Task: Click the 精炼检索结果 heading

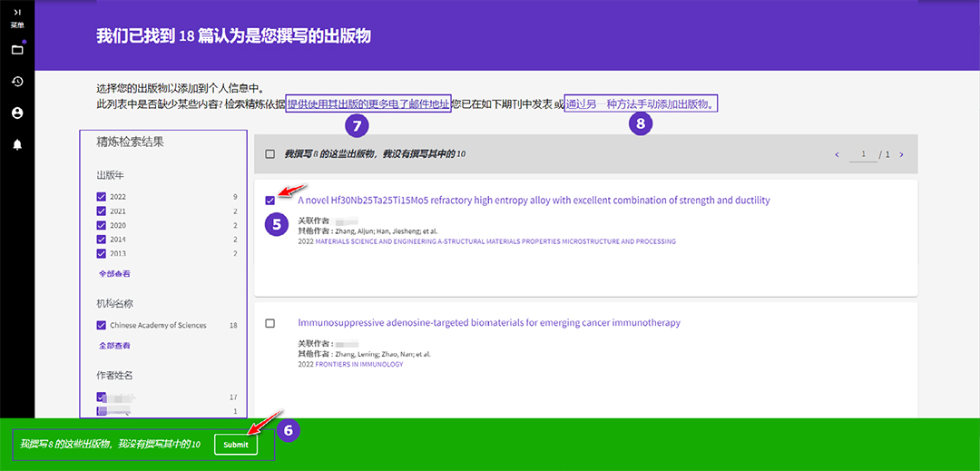Action: tap(130, 142)
